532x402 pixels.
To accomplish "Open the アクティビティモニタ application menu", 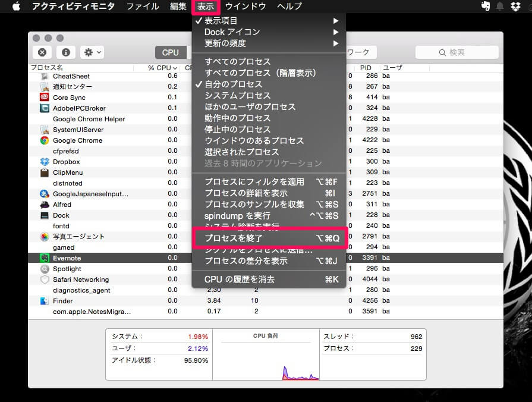I will click(x=73, y=6).
